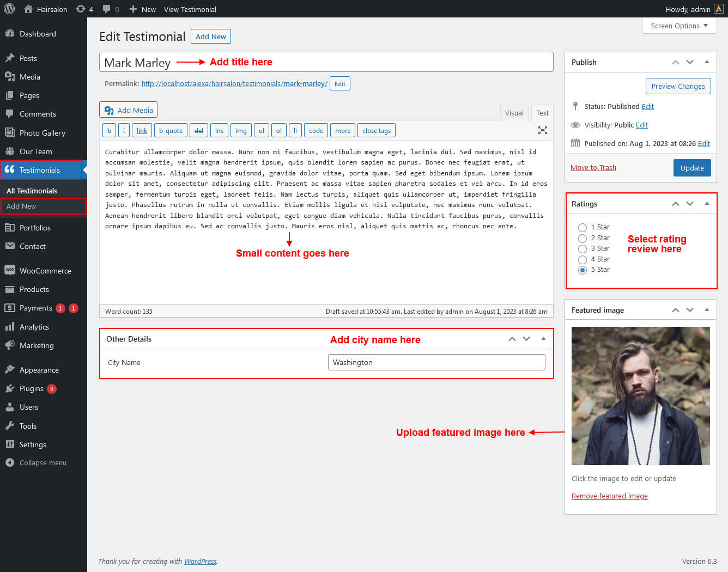Click Add New button beside page title
This screenshot has height=572, width=728.
click(211, 36)
